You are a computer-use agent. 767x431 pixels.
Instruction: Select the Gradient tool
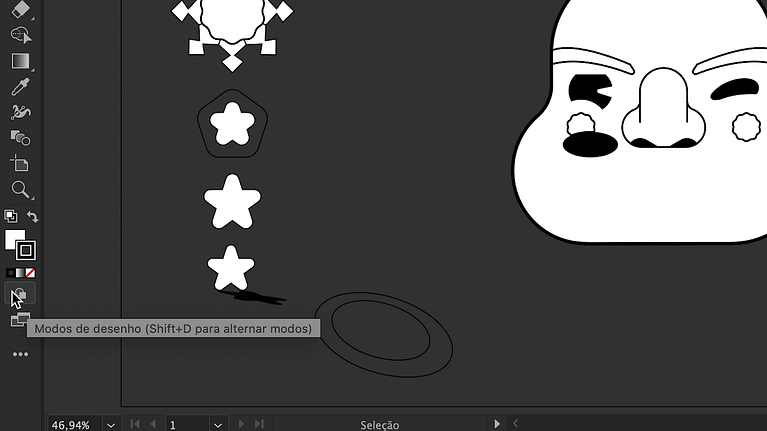click(x=20, y=61)
